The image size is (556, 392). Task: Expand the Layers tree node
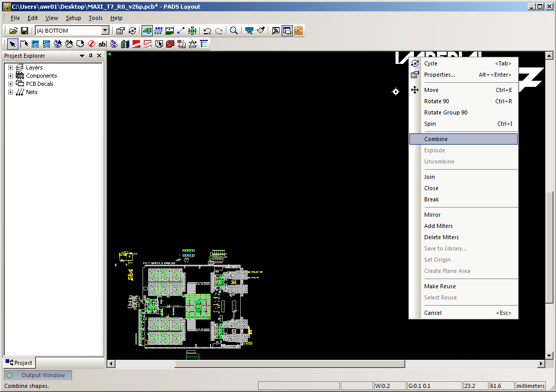[x=10, y=67]
